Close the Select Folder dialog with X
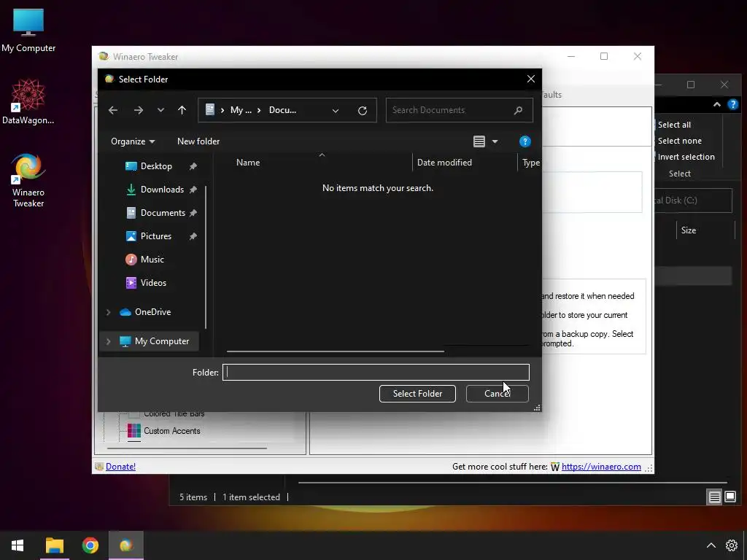The image size is (747, 560). pos(531,79)
